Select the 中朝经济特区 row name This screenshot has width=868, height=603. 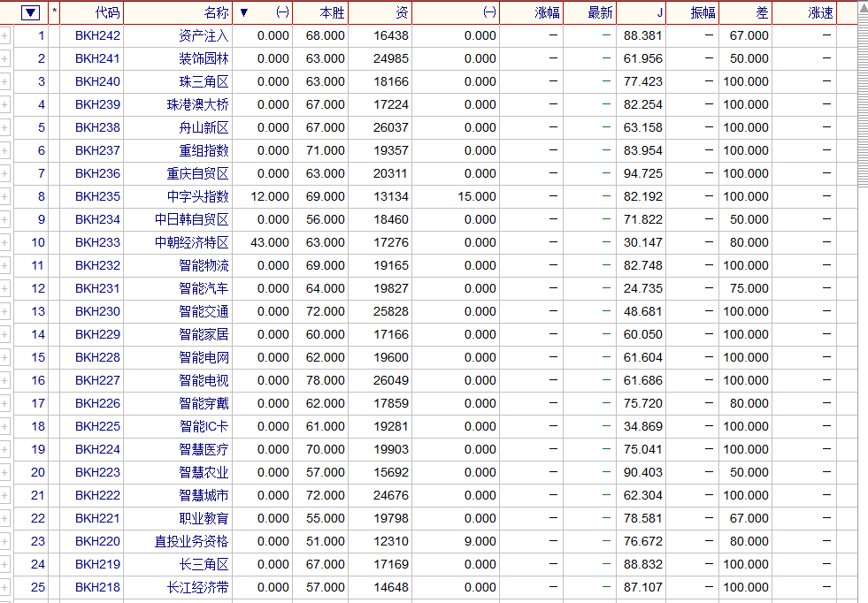[x=191, y=242]
